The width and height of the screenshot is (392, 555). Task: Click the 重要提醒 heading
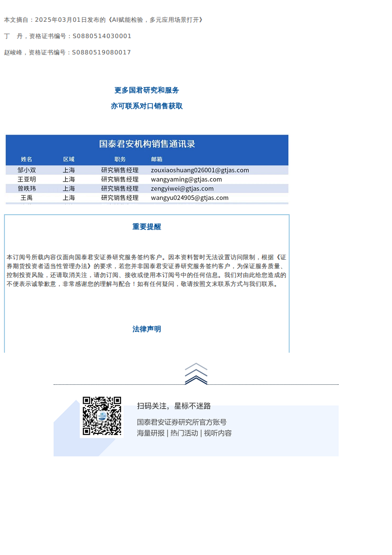click(x=147, y=227)
